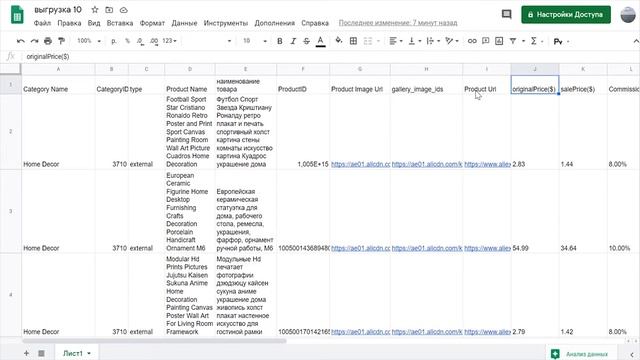Open text rotation options
Image resolution: width=640 pixels, height=360 pixels.
click(x=451, y=41)
